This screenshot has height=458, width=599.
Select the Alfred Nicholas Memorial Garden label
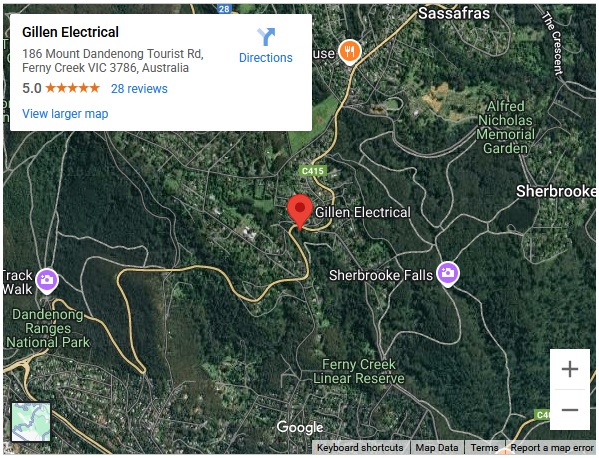tap(505, 127)
